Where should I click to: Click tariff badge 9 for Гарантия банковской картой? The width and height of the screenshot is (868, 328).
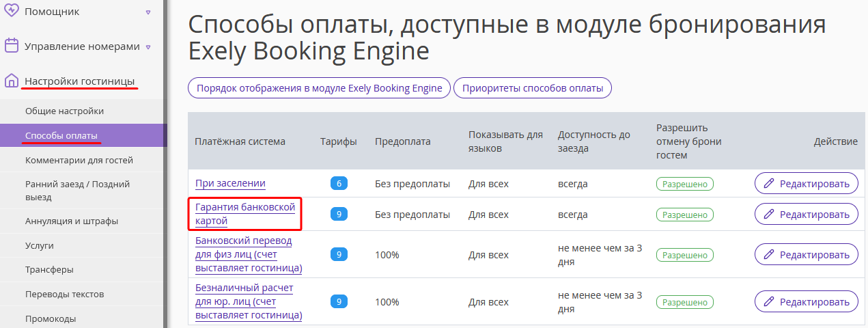[339, 214]
